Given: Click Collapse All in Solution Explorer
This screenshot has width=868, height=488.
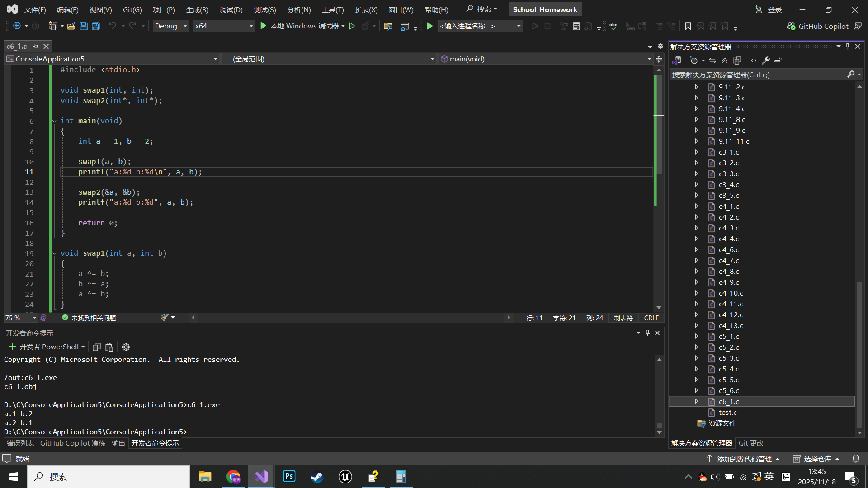Looking at the screenshot, I should click(x=725, y=60).
